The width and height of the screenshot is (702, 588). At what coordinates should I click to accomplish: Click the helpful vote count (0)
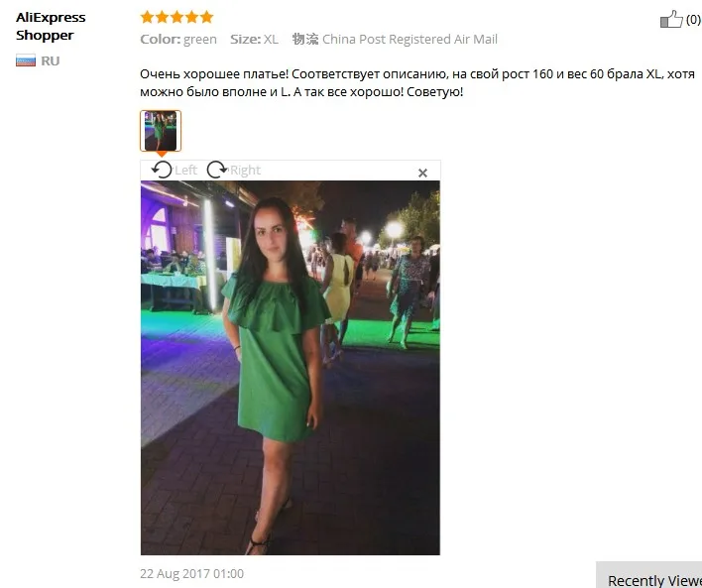(693, 20)
